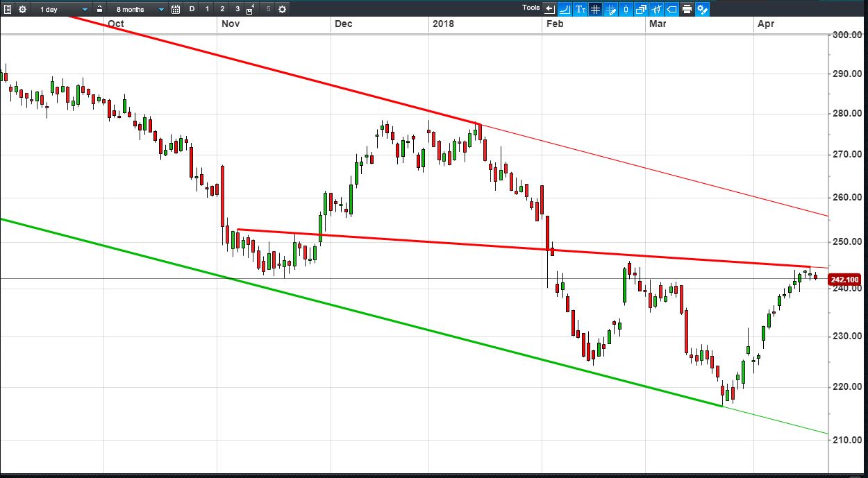Click the Oct date axis label
Viewport: 868px width, 478px height.
[x=116, y=24]
